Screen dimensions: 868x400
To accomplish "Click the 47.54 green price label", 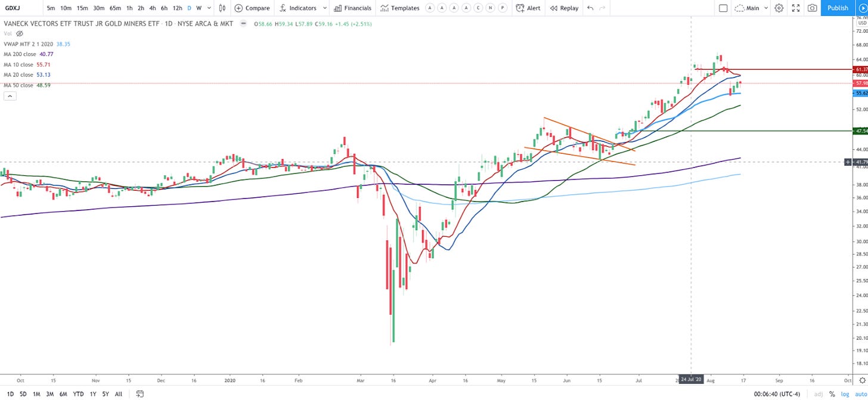I will click(x=861, y=131).
